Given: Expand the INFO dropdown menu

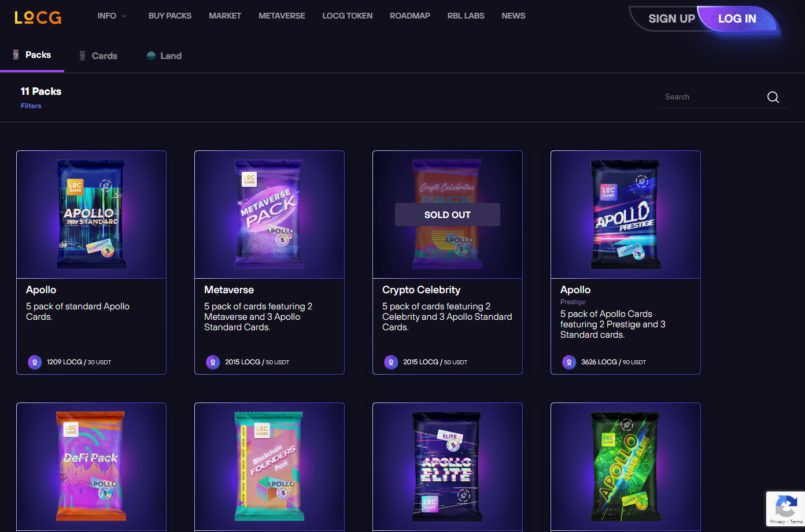Looking at the screenshot, I should tap(112, 16).
